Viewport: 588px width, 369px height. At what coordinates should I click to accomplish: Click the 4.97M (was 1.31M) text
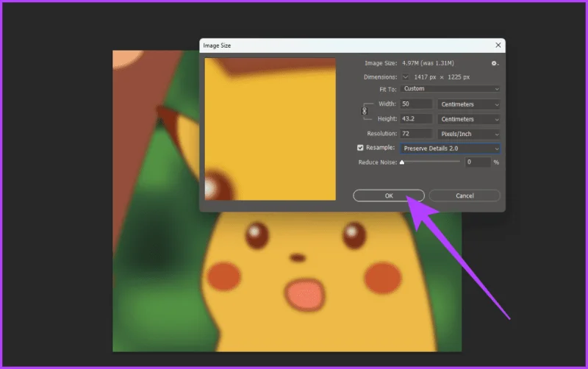pyautogui.click(x=428, y=63)
